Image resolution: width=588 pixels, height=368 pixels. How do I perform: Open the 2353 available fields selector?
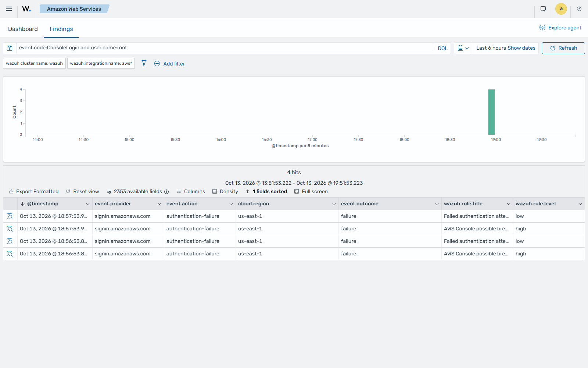(135, 192)
